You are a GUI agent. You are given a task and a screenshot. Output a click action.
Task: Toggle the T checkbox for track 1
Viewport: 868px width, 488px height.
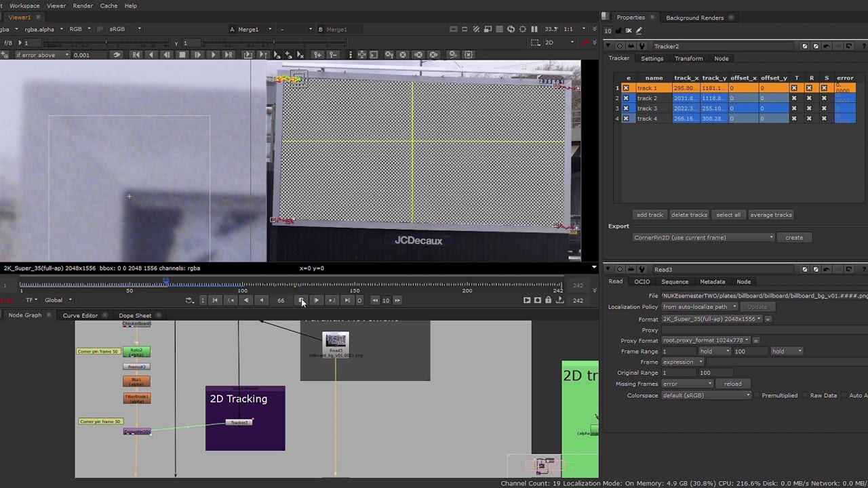(x=794, y=88)
